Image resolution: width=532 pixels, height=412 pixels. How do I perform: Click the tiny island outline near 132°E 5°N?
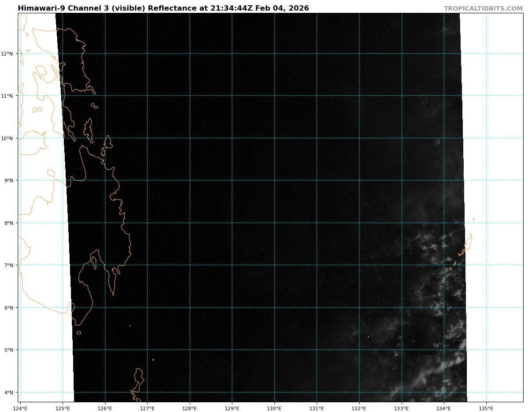[x=368, y=337]
